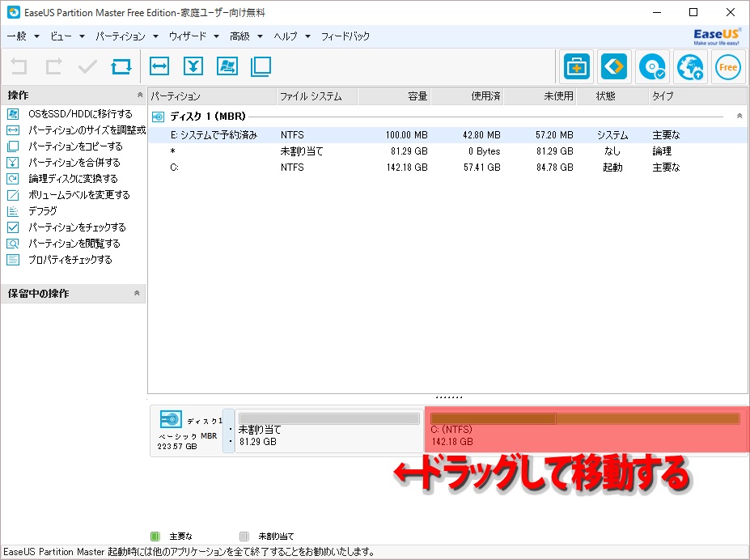Click the disk icon next to ディスク 1 (MBR)
The height and width of the screenshot is (560, 750).
(158, 117)
